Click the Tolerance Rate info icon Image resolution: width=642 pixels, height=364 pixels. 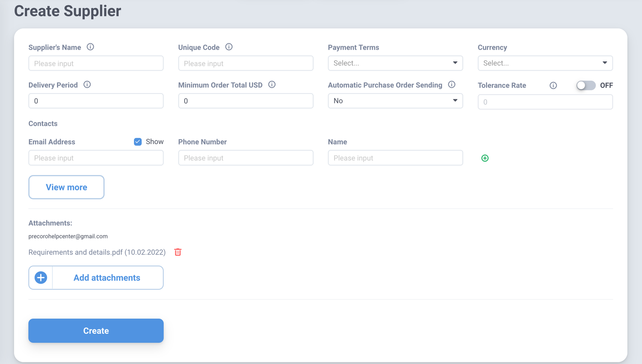click(x=553, y=85)
